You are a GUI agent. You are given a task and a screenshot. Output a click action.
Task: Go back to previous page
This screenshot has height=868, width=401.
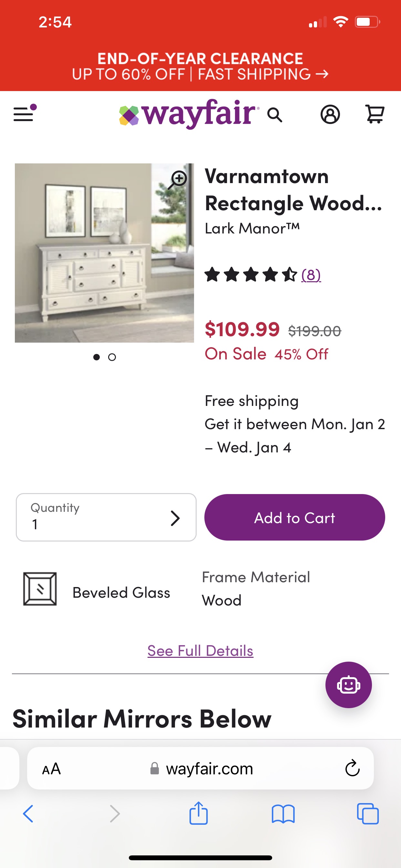pyautogui.click(x=28, y=814)
